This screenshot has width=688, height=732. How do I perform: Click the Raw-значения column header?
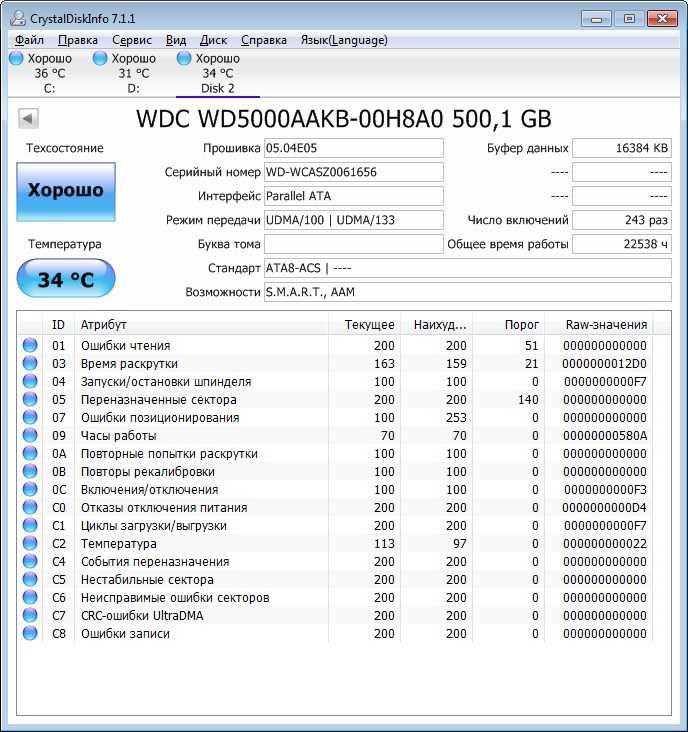(x=599, y=324)
